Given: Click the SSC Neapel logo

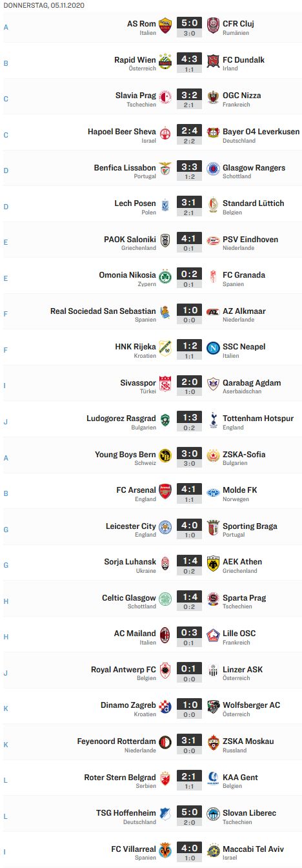Looking at the screenshot, I should point(213,347).
